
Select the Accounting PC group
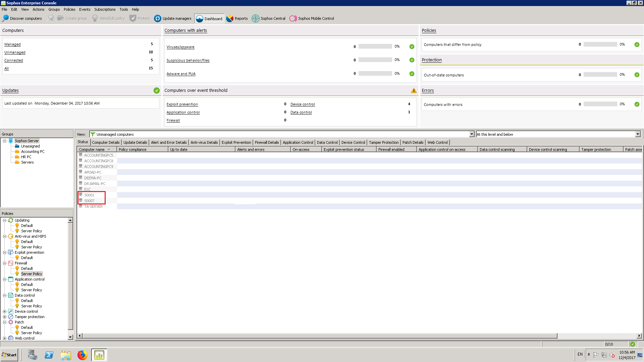pos(33,152)
